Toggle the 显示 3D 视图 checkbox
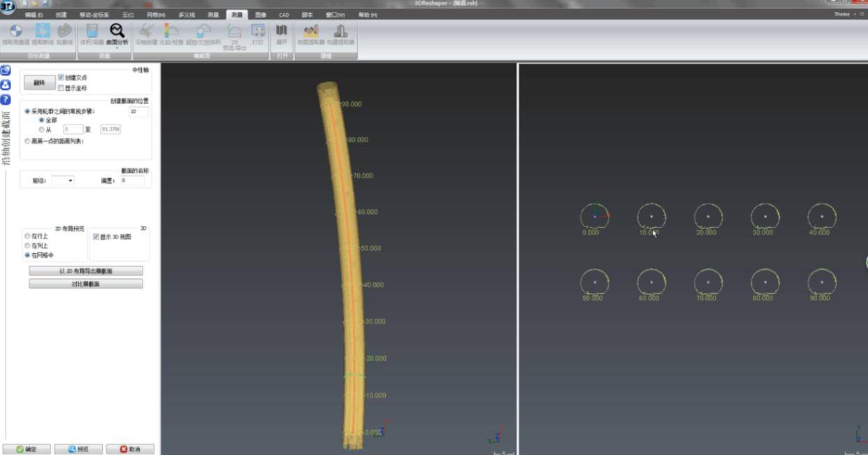The width and height of the screenshot is (868, 455). click(x=96, y=237)
